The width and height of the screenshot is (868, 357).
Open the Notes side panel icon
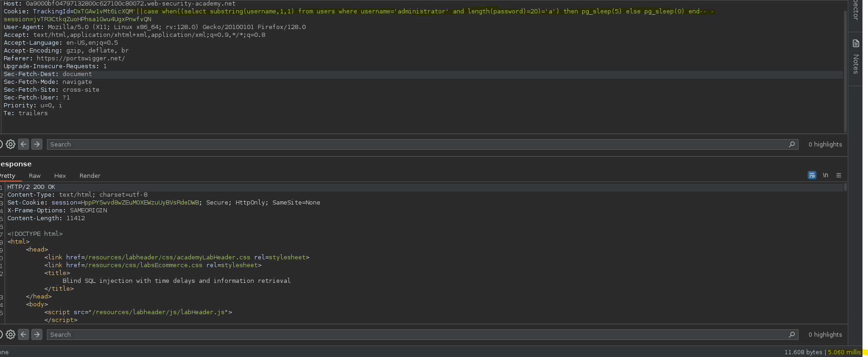[856, 43]
